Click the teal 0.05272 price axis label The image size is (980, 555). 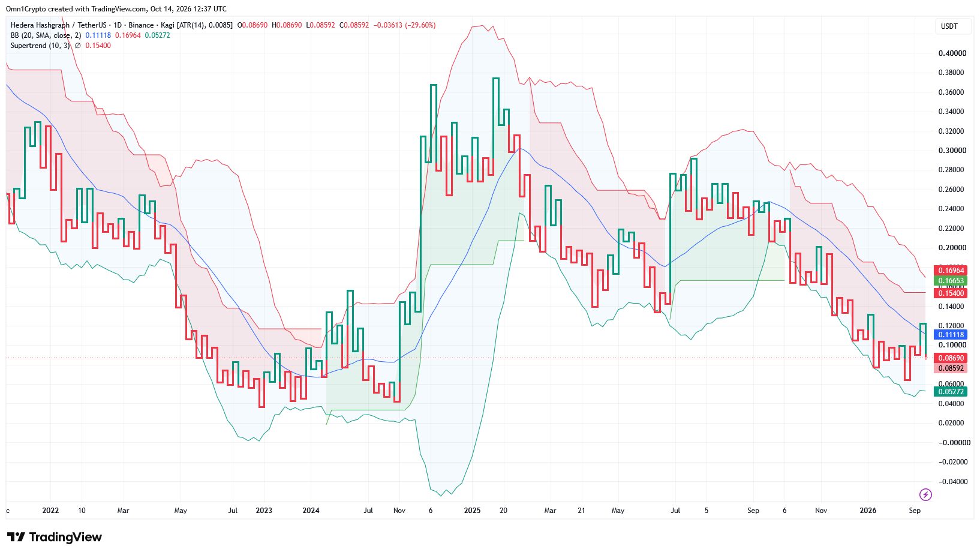[x=951, y=392]
